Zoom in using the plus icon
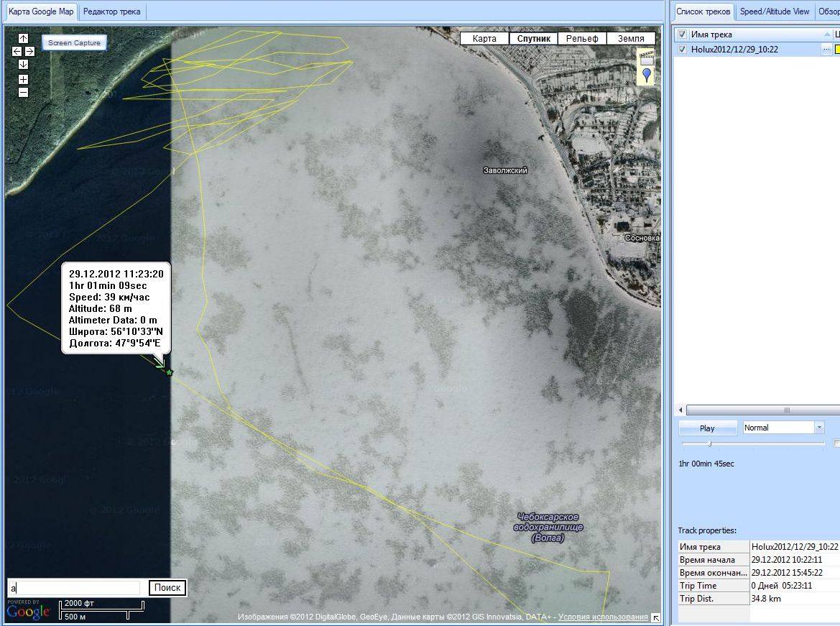 23,79
